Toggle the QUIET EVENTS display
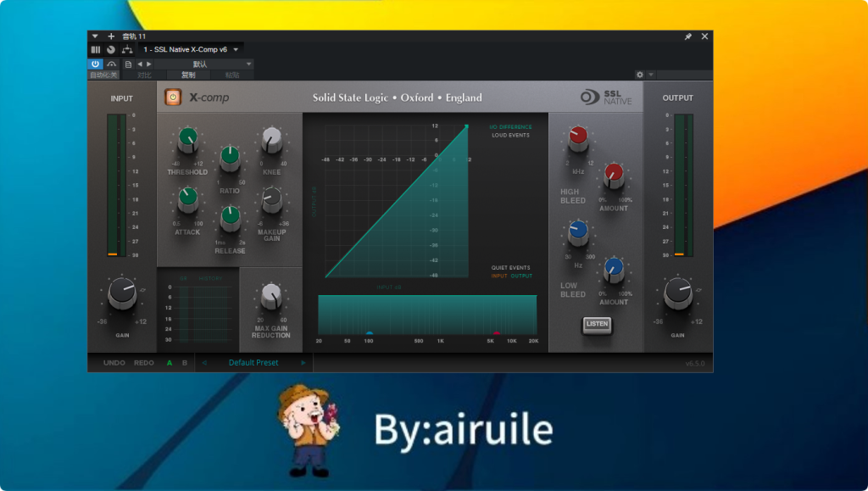Image resolution: width=868 pixels, height=491 pixels. (510, 268)
